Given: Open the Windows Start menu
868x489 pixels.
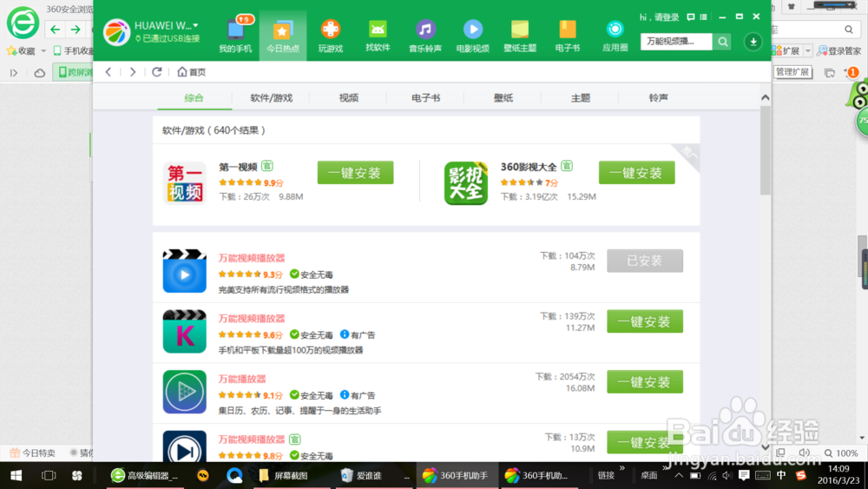Looking at the screenshot, I should click(x=16, y=476).
